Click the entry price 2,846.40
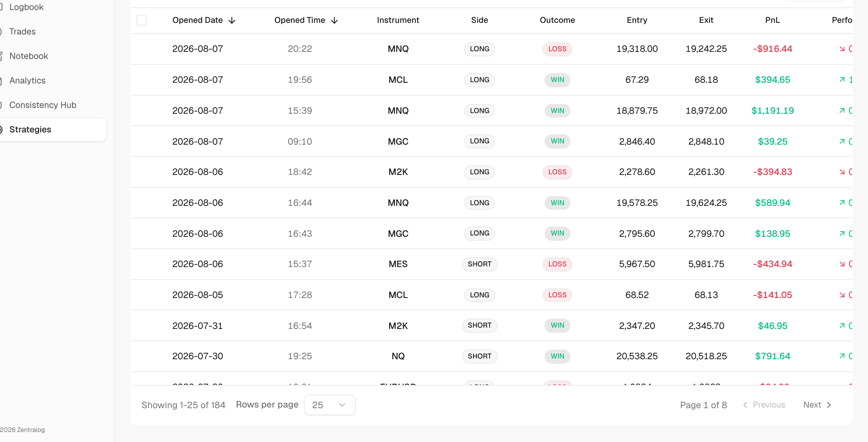 [637, 141]
